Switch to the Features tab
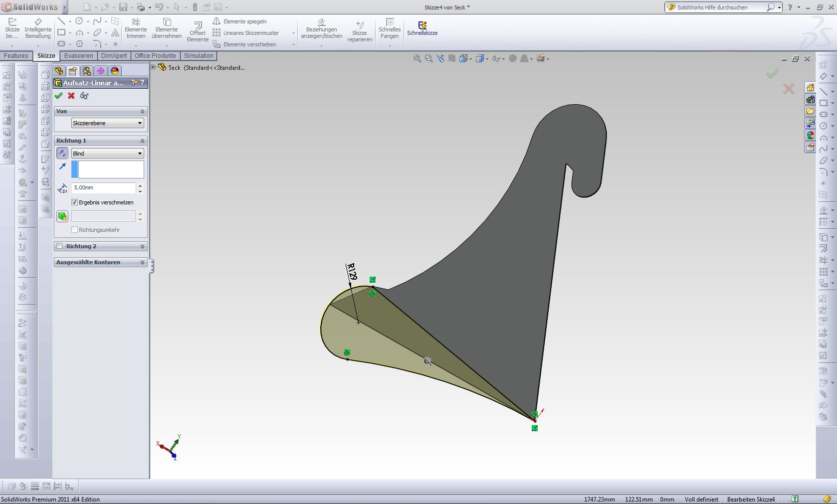 tap(16, 56)
